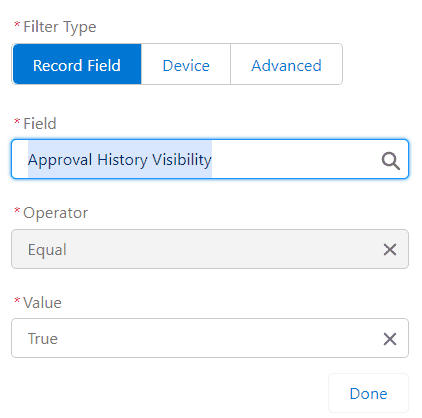
Task: Switch filter type to Device
Action: (x=186, y=64)
